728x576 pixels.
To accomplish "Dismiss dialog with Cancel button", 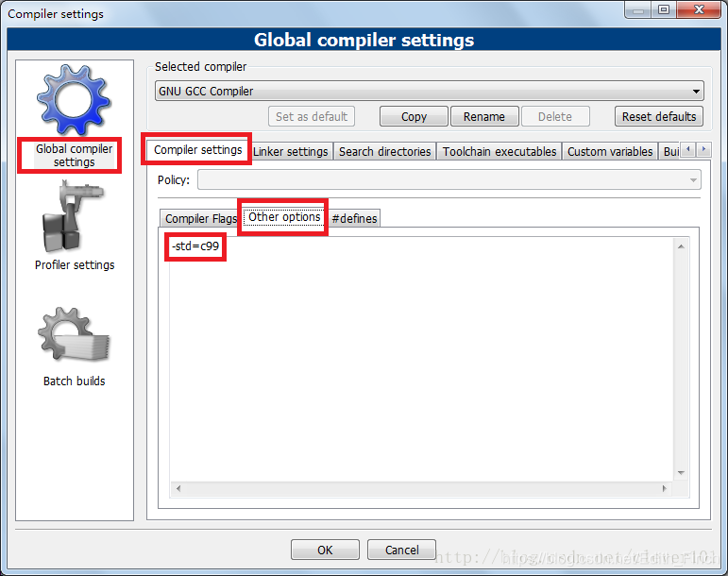I will point(401,550).
